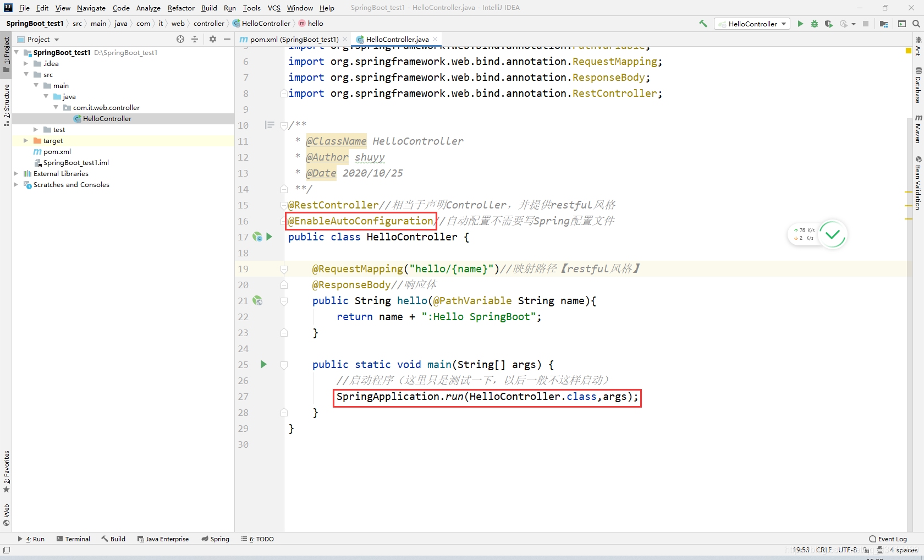Screen dimensions: 924x560
Task: Run HelloController with the green play button
Action: [x=800, y=24]
